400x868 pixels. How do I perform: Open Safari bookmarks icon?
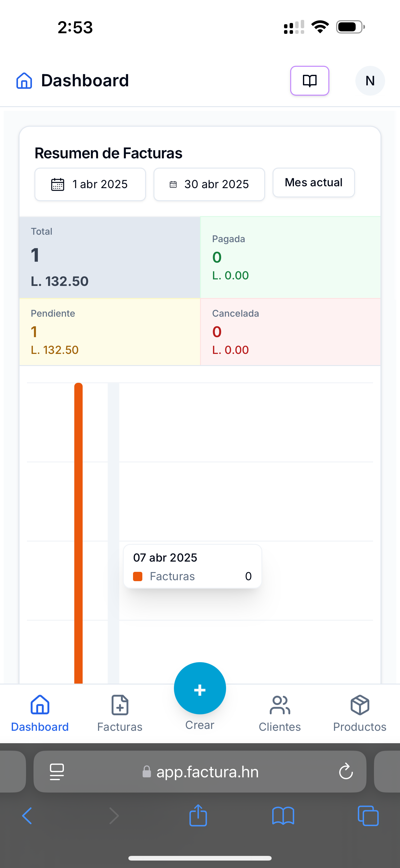click(283, 816)
